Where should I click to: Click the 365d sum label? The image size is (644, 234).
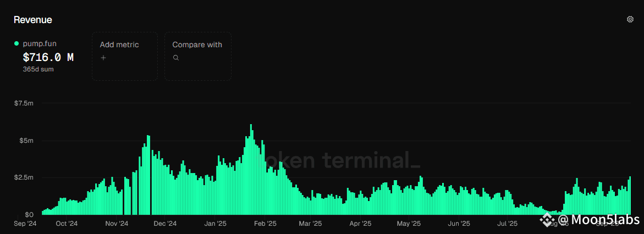[x=38, y=69]
